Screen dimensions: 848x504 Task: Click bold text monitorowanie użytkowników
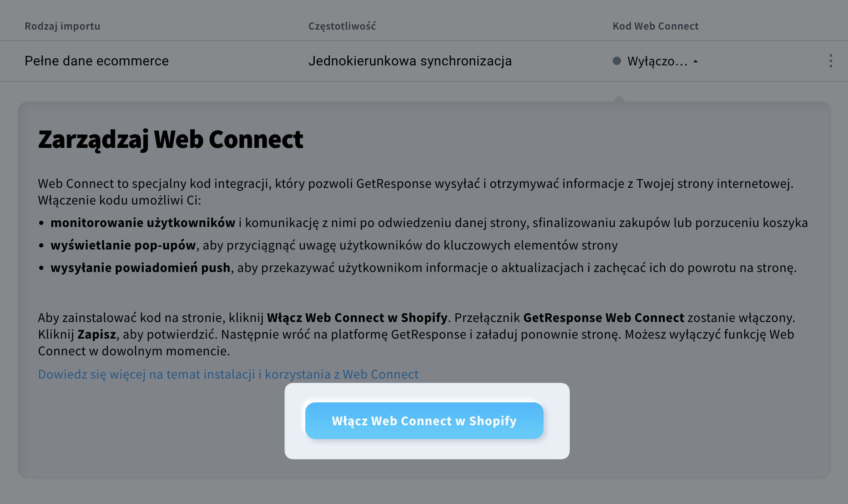click(143, 222)
